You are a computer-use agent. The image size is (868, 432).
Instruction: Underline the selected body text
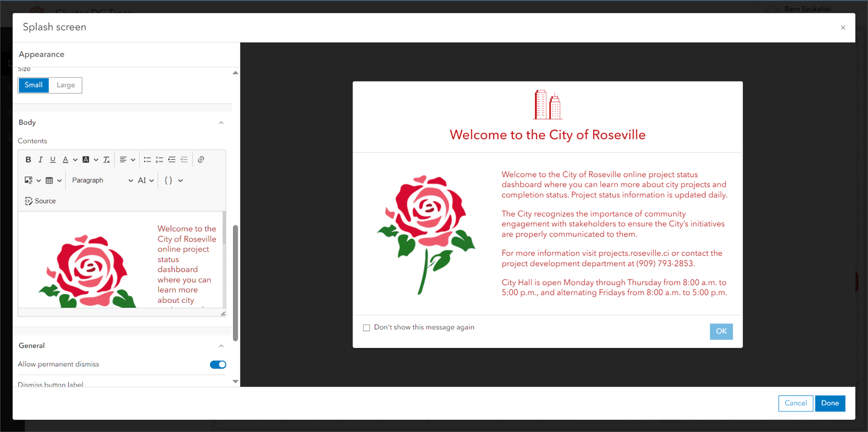point(53,160)
